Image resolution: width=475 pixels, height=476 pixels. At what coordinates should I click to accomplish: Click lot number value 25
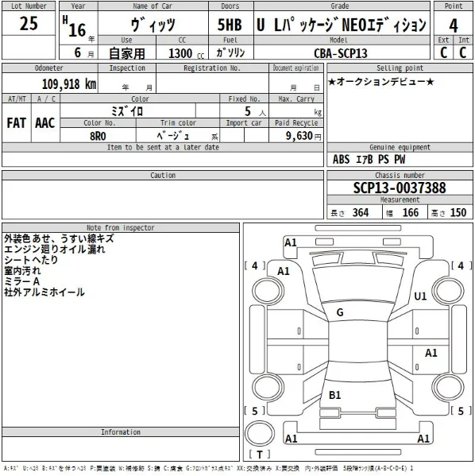tap(29, 23)
